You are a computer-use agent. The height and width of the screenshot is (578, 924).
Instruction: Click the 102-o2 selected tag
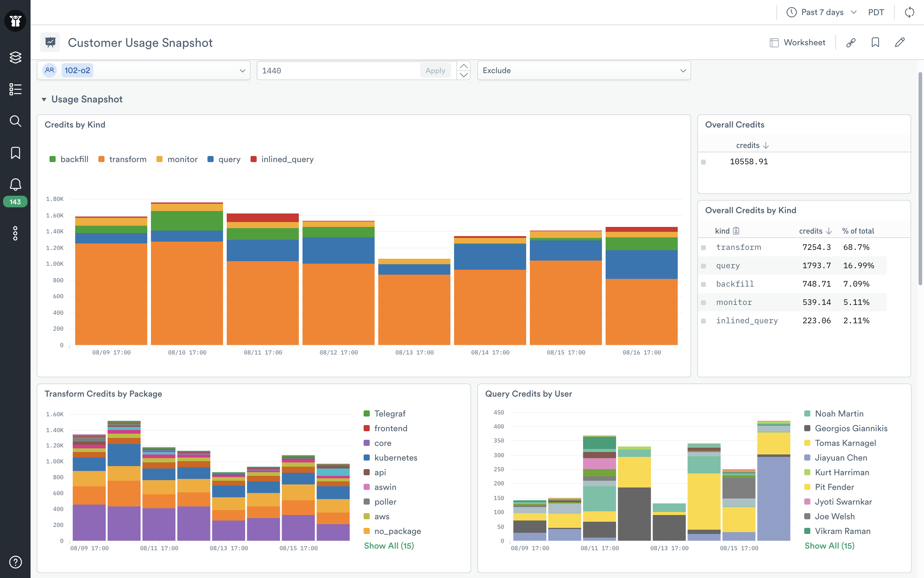(77, 70)
